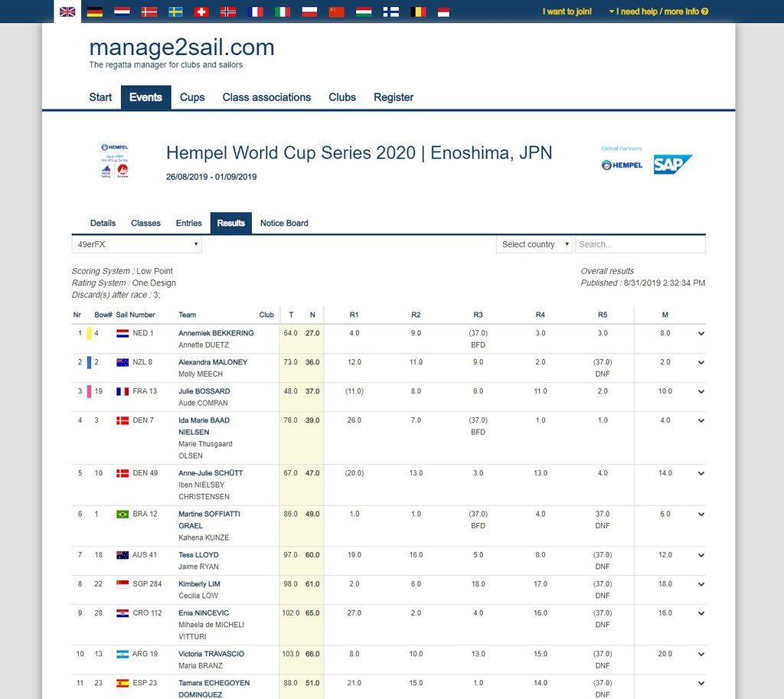Viewport: 784px width, 699px height.
Task: Switch to the event Details tab
Action: 103,224
